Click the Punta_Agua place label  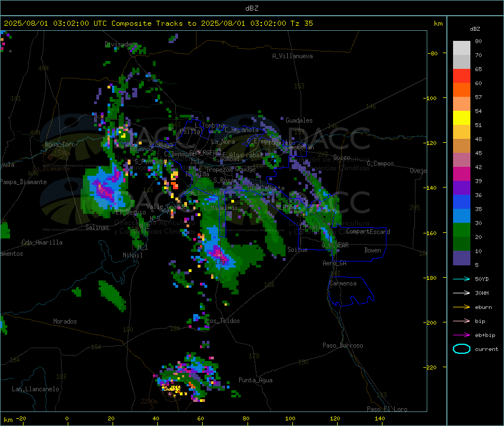click(255, 380)
